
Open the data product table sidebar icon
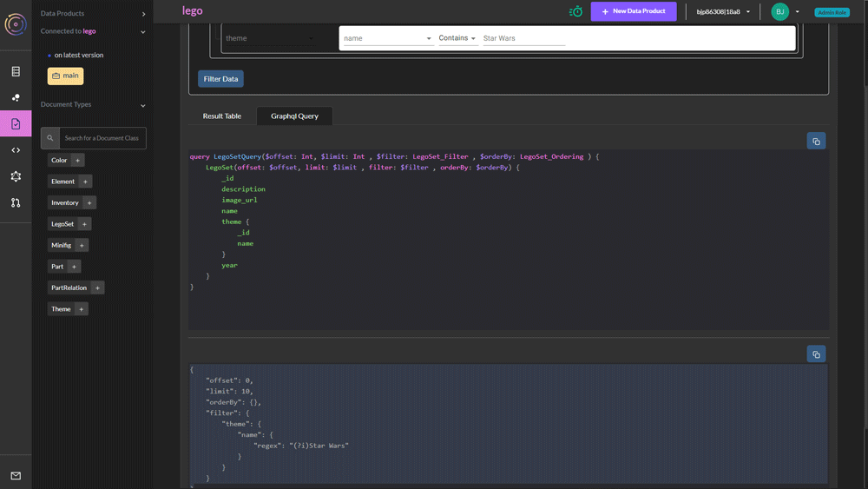point(16,71)
